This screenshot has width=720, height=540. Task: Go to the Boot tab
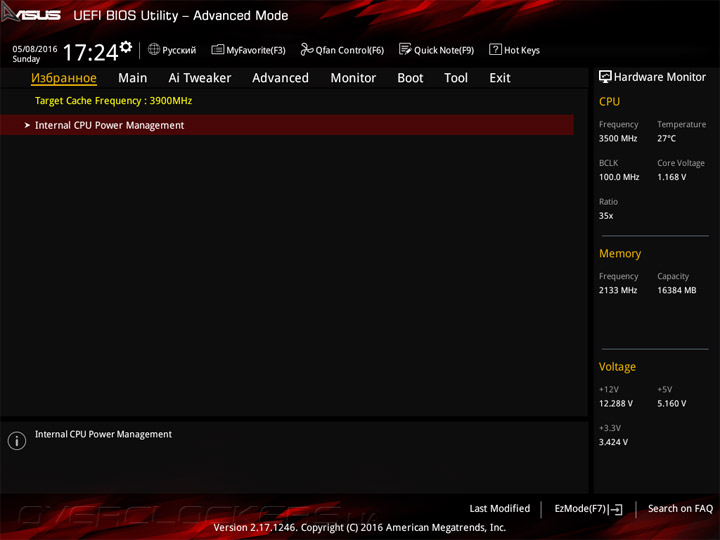410,78
